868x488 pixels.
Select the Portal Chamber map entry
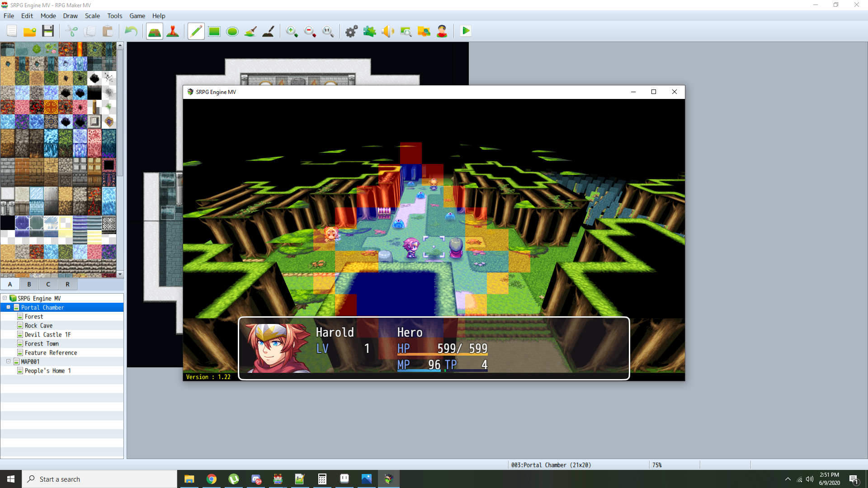pyautogui.click(x=42, y=307)
